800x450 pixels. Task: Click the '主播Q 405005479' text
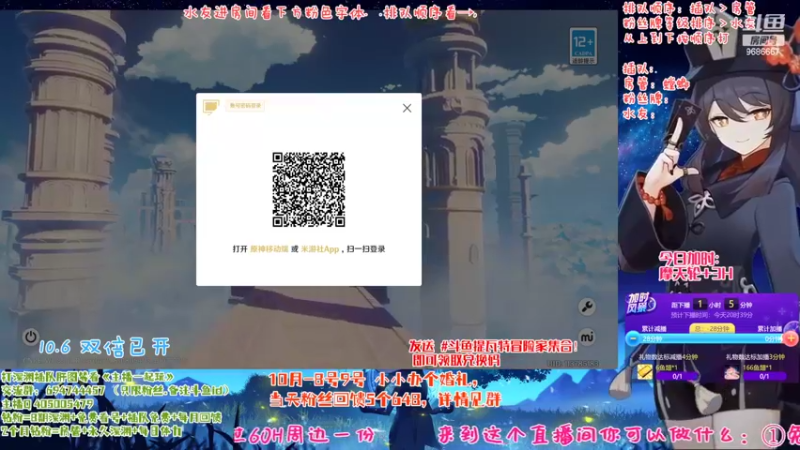click(x=48, y=404)
